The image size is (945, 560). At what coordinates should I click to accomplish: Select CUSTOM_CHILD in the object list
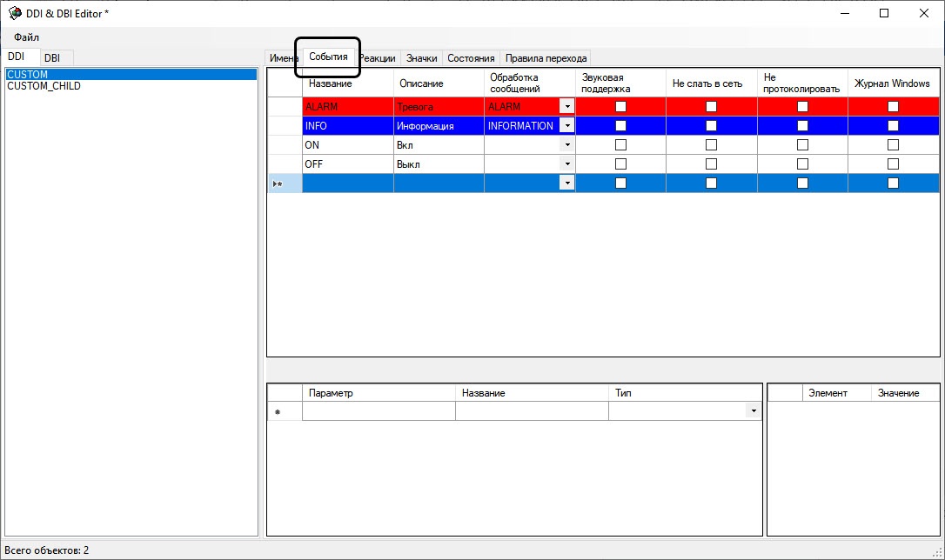coord(44,86)
